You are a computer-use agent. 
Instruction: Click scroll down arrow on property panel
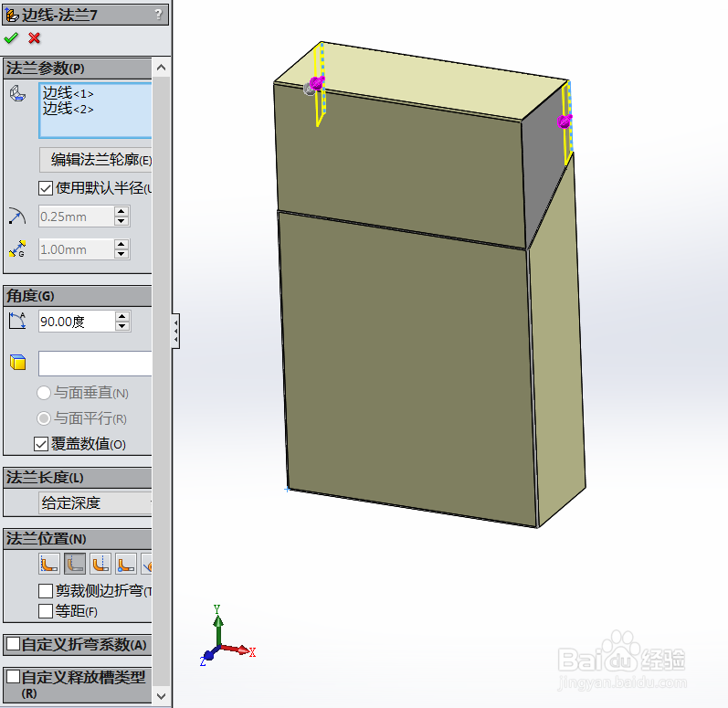point(161,695)
